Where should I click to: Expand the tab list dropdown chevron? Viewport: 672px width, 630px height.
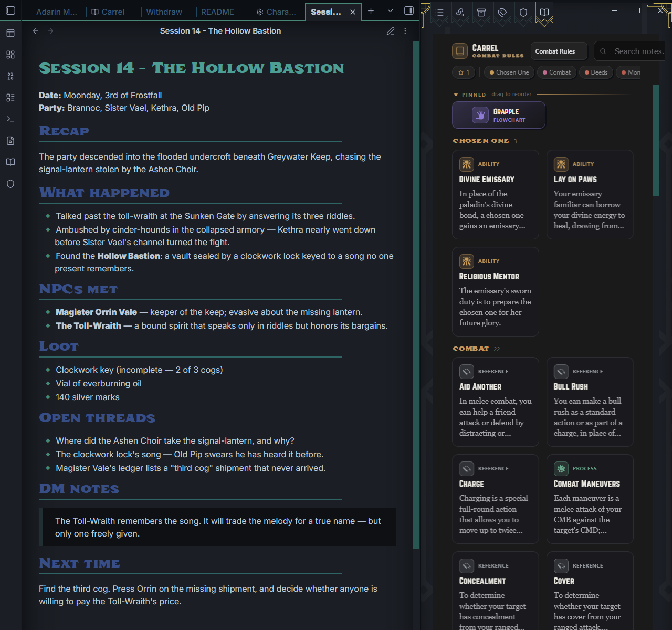pyautogui.click(x=390, y=11)
